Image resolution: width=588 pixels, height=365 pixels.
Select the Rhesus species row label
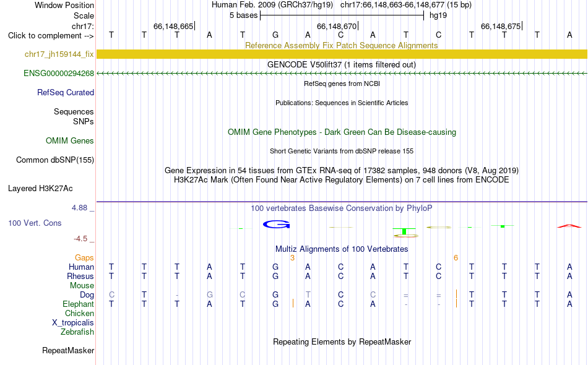(80, 277)
